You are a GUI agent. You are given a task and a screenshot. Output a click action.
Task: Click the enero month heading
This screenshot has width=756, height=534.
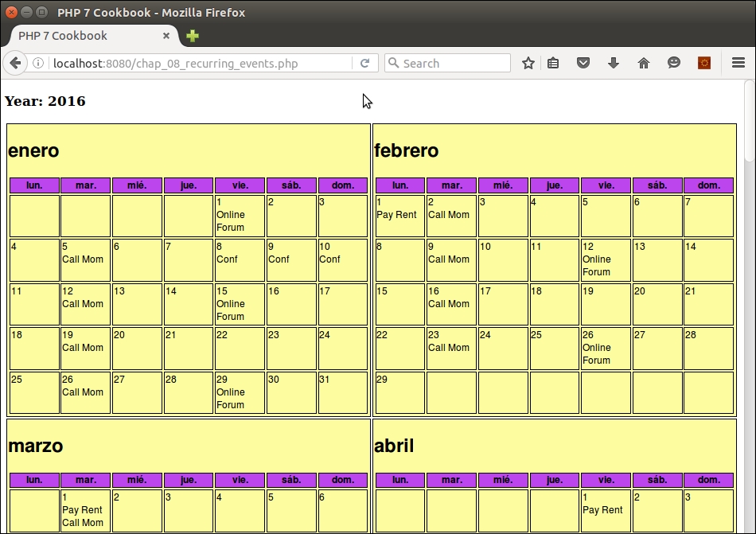33,150
